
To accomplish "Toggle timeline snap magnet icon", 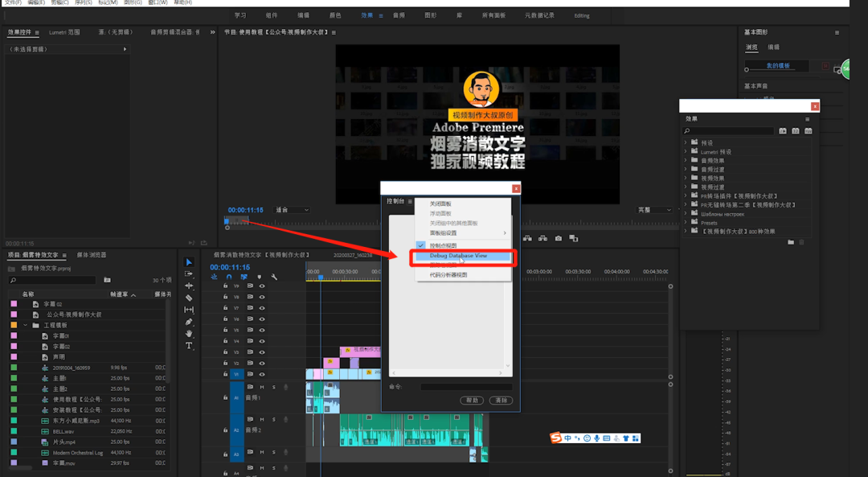I will coord(228,277).
